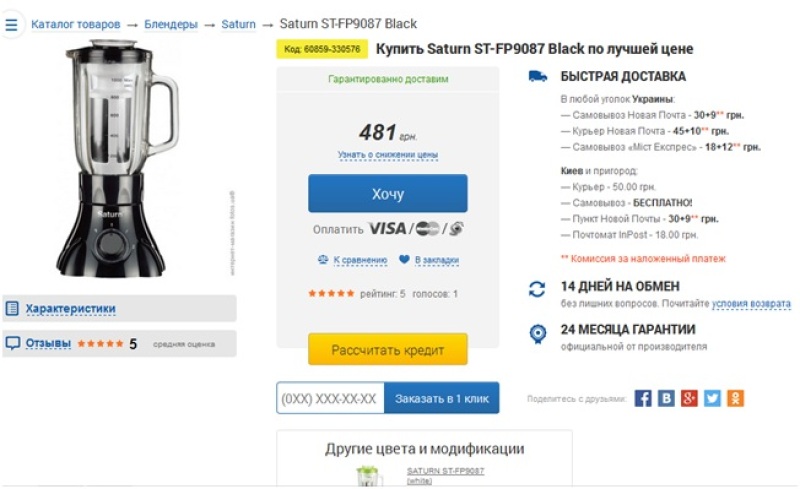Screen dimensions: 800x489
Task: Share on Twitter icon
Action: (712, 398)
